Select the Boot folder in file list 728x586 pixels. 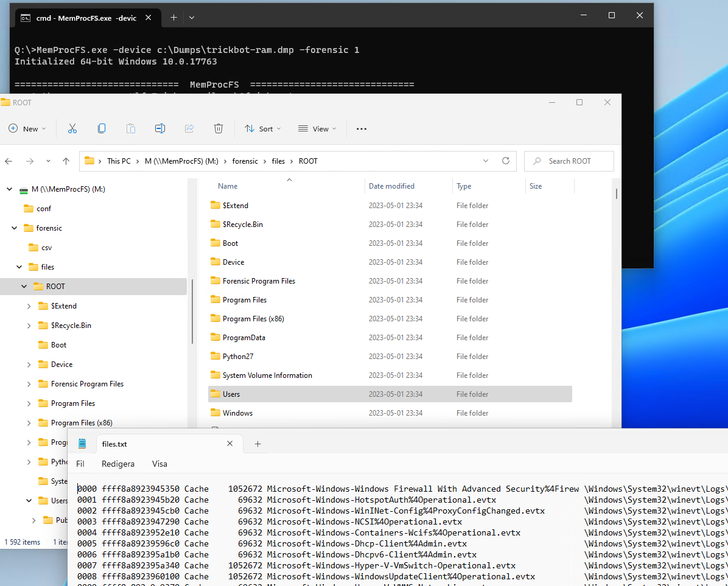[390, 243]
